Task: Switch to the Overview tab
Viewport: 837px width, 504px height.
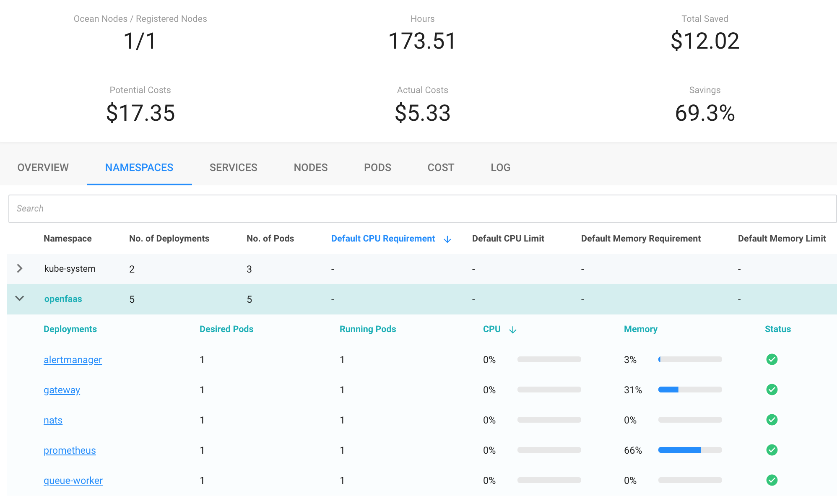Action: (x=43, y=168)
